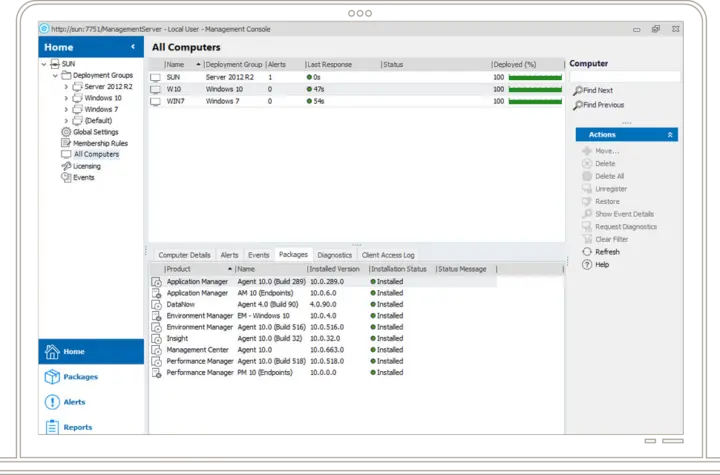Click the Move action icon

(587, 151)
